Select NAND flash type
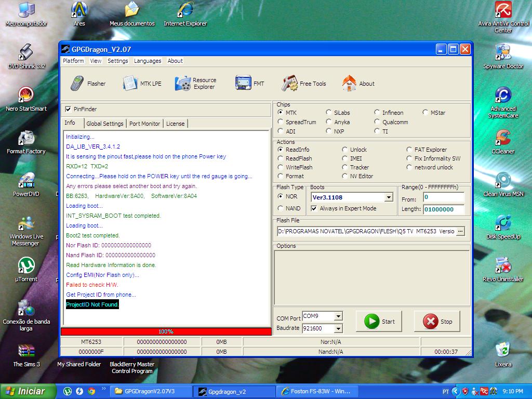 pyautogui.click(x=280, y=208)
